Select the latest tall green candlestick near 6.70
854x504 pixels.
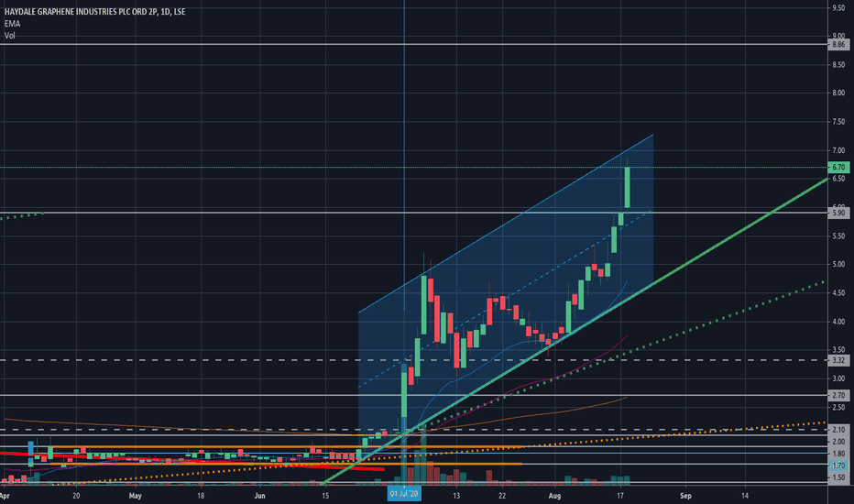tap(628, 188)
